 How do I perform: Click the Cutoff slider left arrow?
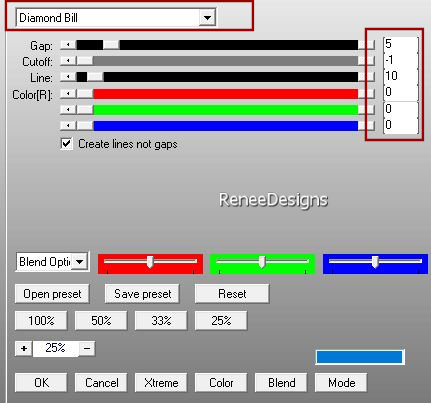[x=68, y=61]
